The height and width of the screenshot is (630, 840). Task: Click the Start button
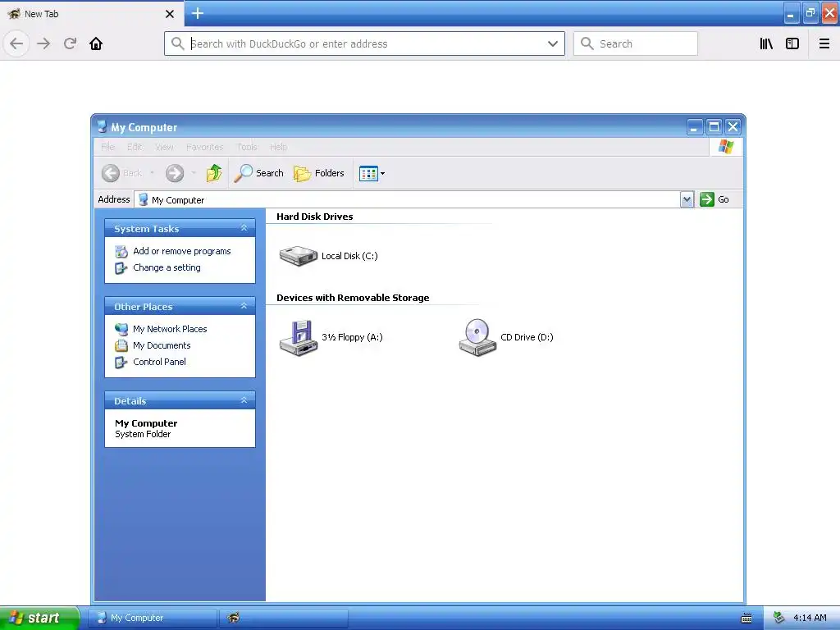click(39, 618)
